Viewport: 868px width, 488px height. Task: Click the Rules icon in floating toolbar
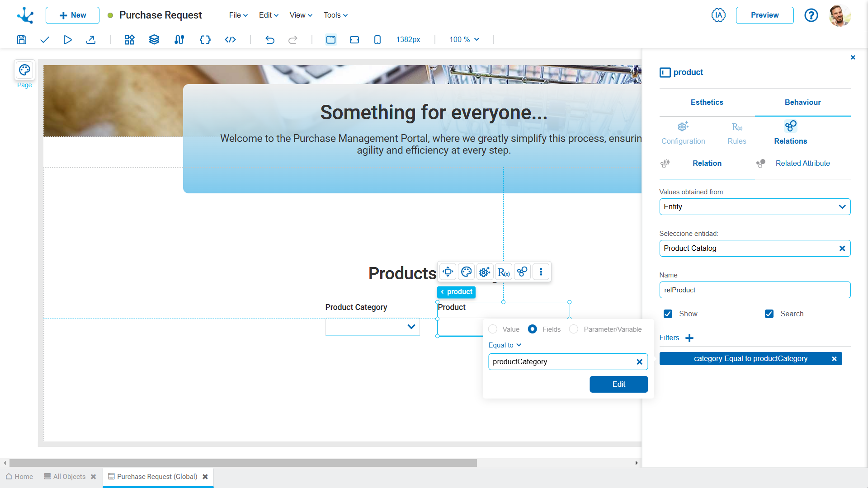click(503, 272)
